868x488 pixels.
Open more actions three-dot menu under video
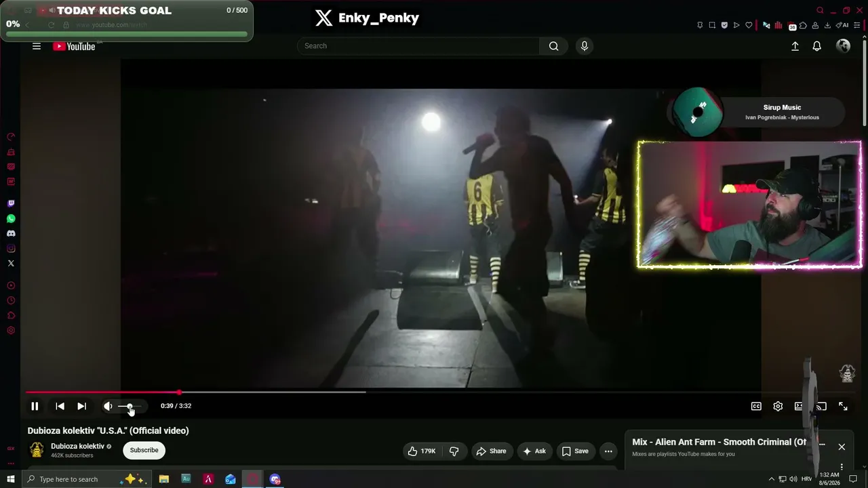coord(608,451)
